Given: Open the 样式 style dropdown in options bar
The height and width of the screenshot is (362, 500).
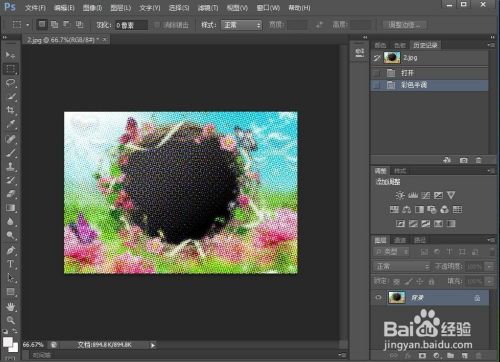Looking at the screenshot, I should (241, 25).
